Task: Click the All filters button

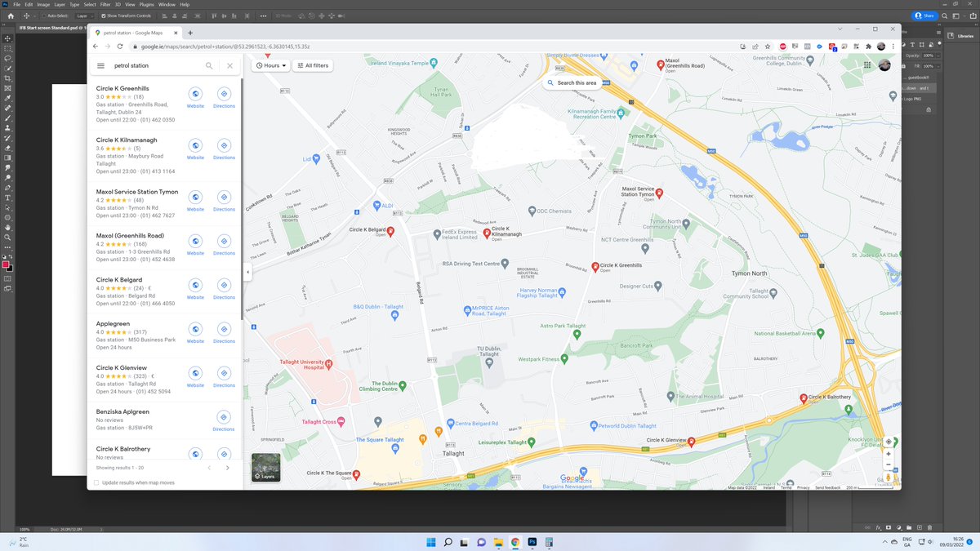Action: pos(312,65)
